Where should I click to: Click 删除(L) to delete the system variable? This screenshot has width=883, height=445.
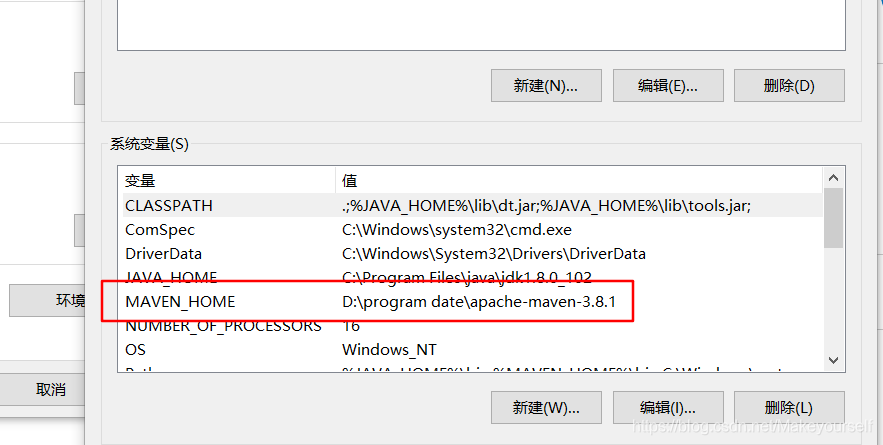(x=789, y=407)
